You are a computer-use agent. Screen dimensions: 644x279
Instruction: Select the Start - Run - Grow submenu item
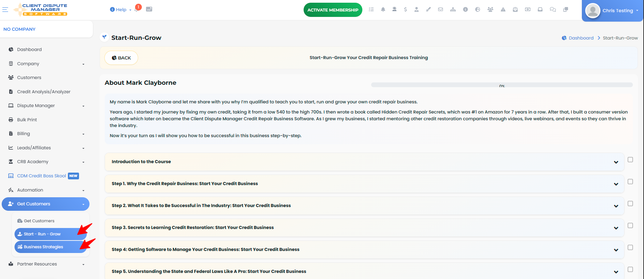[51, 234]
